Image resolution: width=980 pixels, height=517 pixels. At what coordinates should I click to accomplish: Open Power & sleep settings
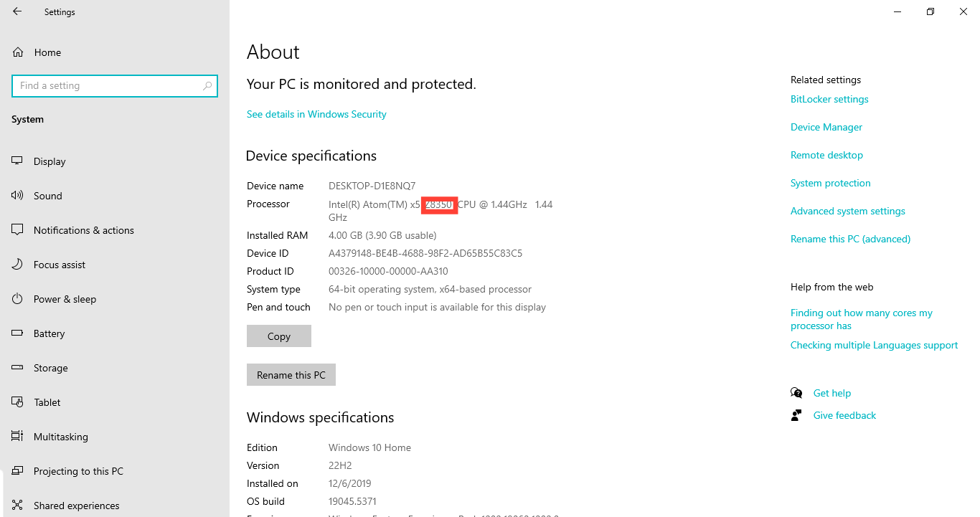click(63, 298)
